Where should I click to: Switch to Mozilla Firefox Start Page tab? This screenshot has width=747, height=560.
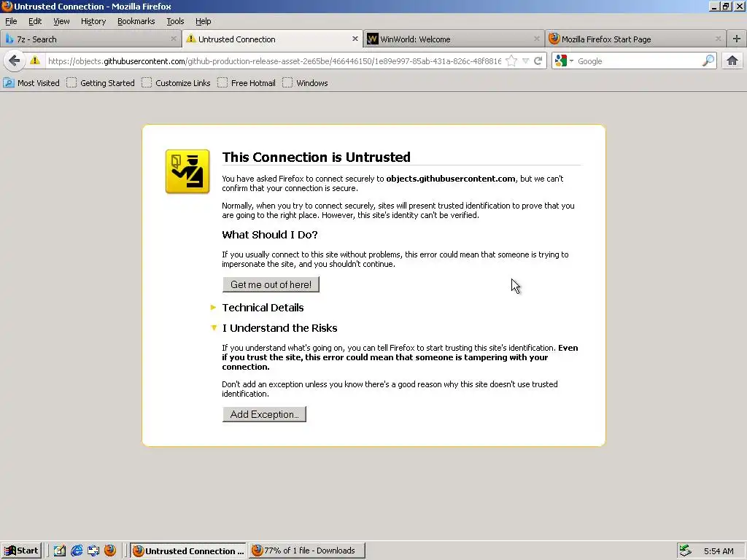[x=635, y=39]
